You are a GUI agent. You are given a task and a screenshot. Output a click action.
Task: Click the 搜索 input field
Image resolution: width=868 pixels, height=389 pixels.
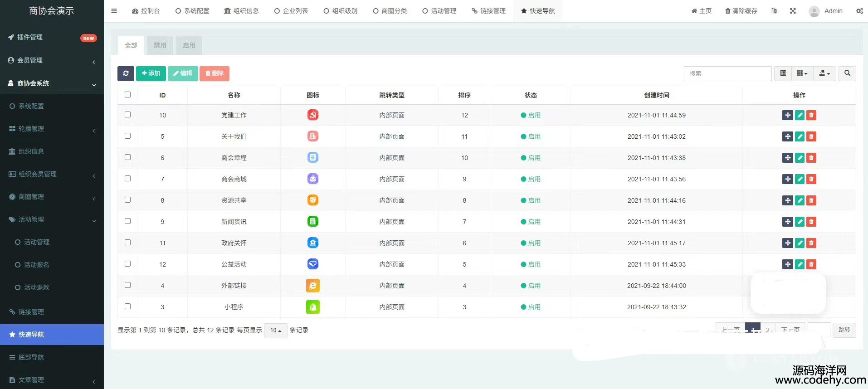tap(727, 73)
